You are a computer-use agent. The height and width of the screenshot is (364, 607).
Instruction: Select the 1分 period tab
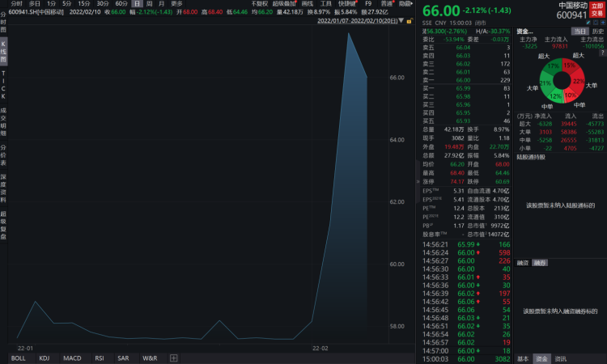pos(51,3)
